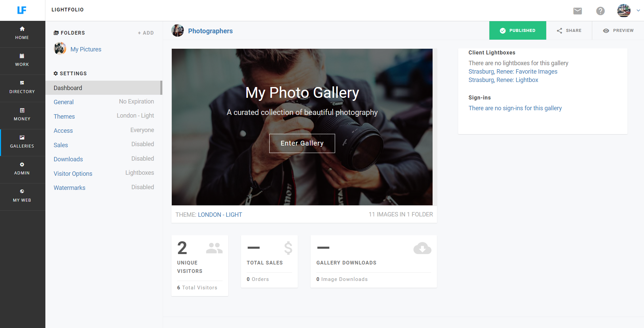Click the Settings gear heading
Viewport: 644px width, 328px height.
(x=70, y=74)
